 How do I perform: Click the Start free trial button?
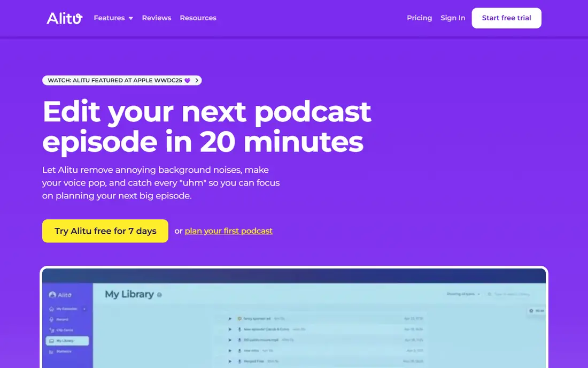coord(506,18)
